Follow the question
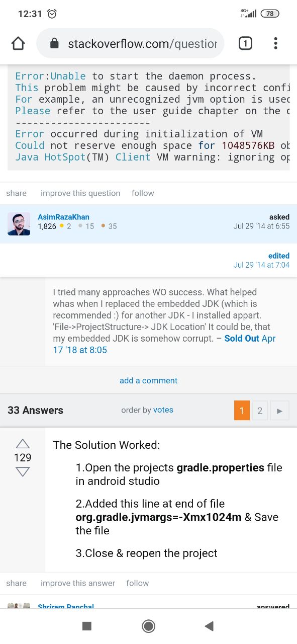The image size is (297, 644). 143,193
